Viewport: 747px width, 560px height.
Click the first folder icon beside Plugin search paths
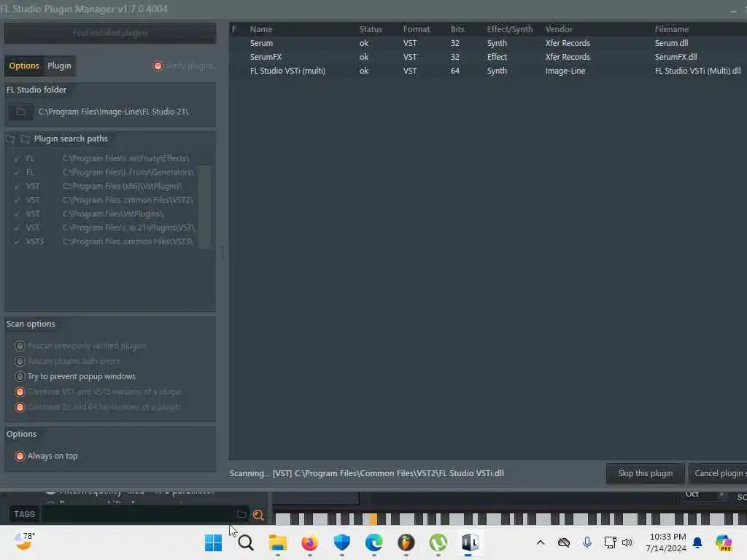click(x=10, y=139)
